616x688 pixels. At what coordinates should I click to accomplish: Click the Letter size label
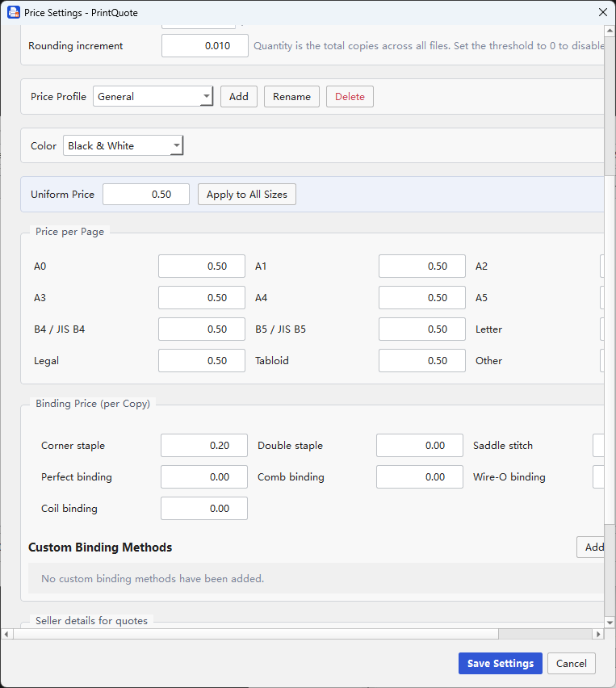(x=488, y=329)
